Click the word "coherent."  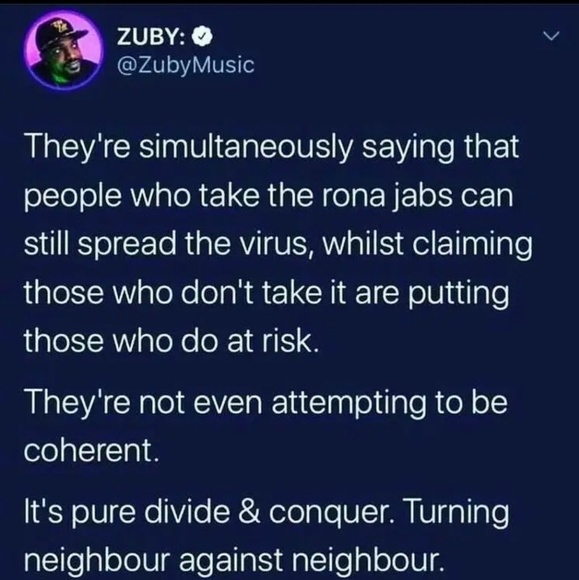[x=92, y=451]
